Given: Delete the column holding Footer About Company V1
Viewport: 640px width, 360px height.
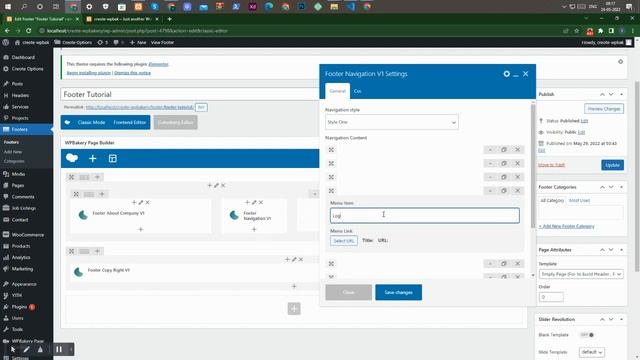Looking at the screenshot, I should pyautogui.click(x=148, y=202).
